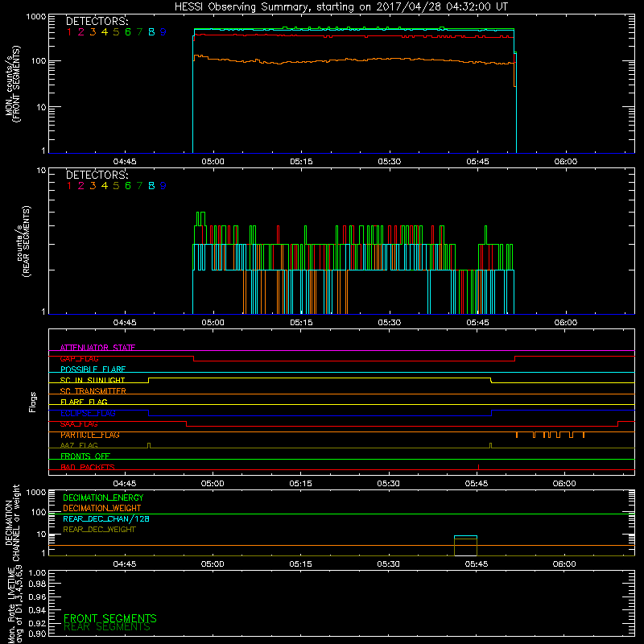
Task: Select yellow detector number 4 in the front segments legend
Action: click(105, 32)
